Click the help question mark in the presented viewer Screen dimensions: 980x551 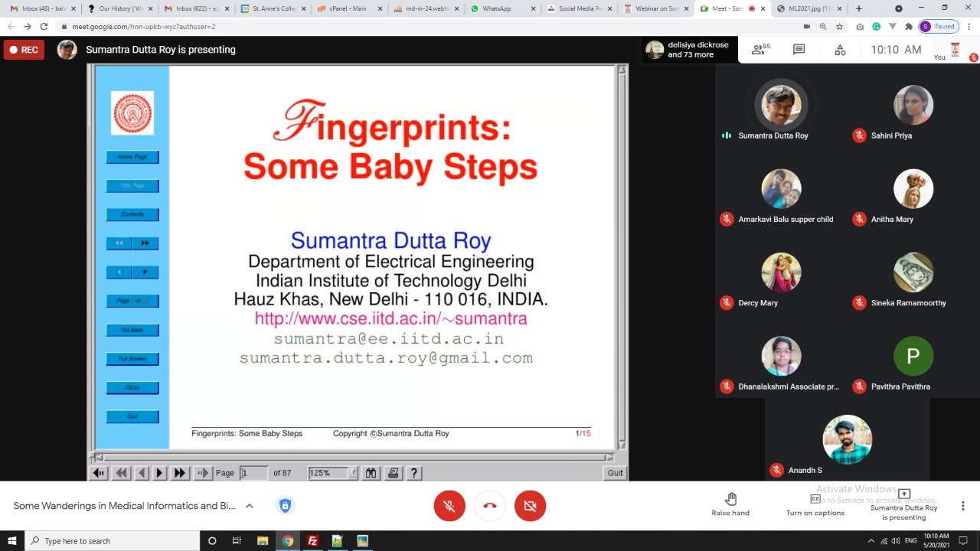[414, 473]
